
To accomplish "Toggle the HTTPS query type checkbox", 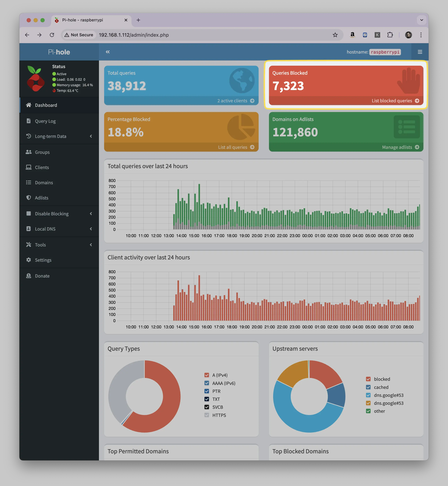I will point(207,415).
